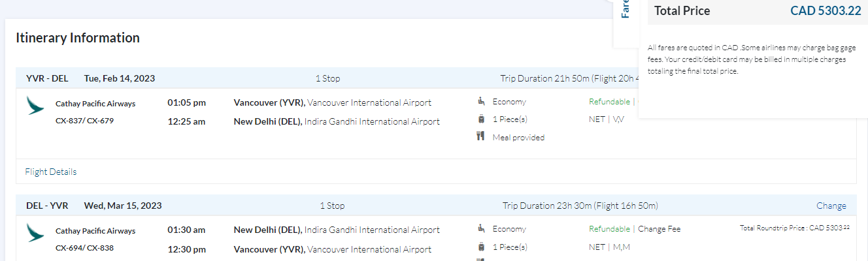The width and height of the screenshot is (868, 261).
Task: Click the Cathay Pacific logo on the DEL-YVR flight
Action: coord(35,232)
